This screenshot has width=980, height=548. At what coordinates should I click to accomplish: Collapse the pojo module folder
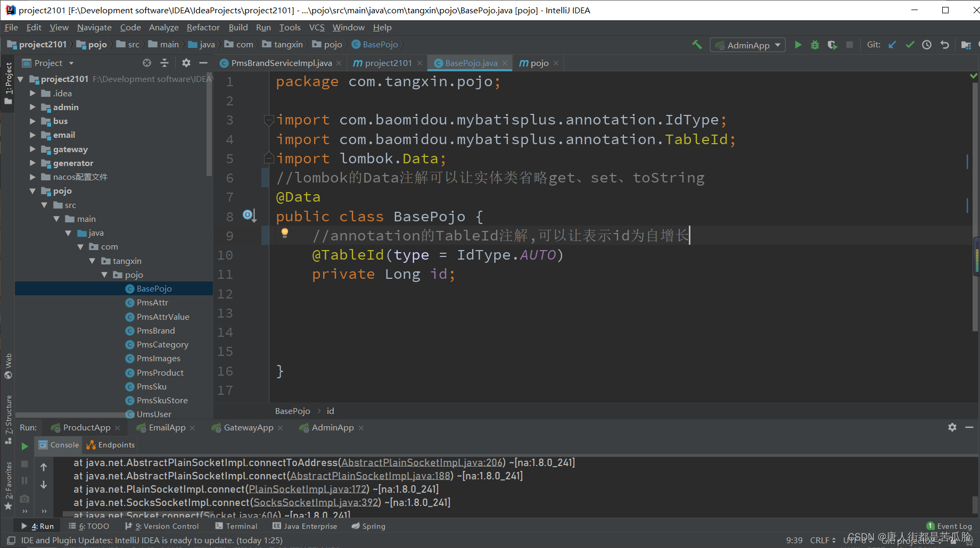32,190
